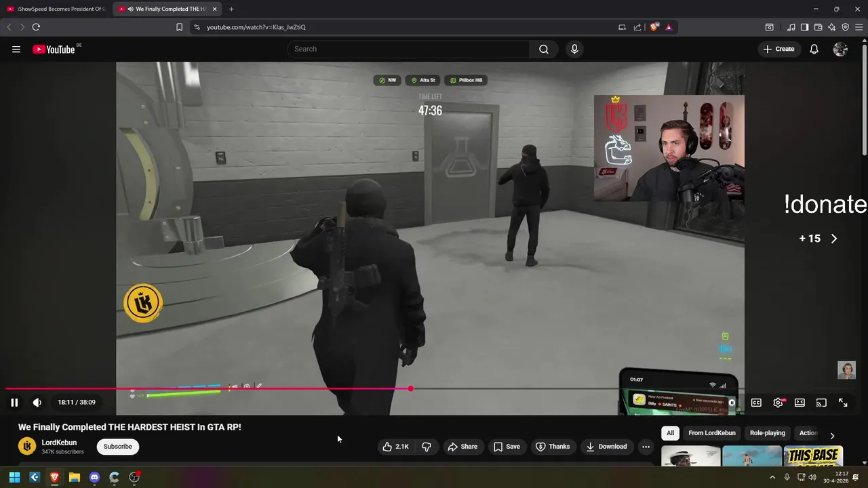Open the Leo AI sparkle icon
The height and width of the screenshot is (488, 868).
pos(831,27)
